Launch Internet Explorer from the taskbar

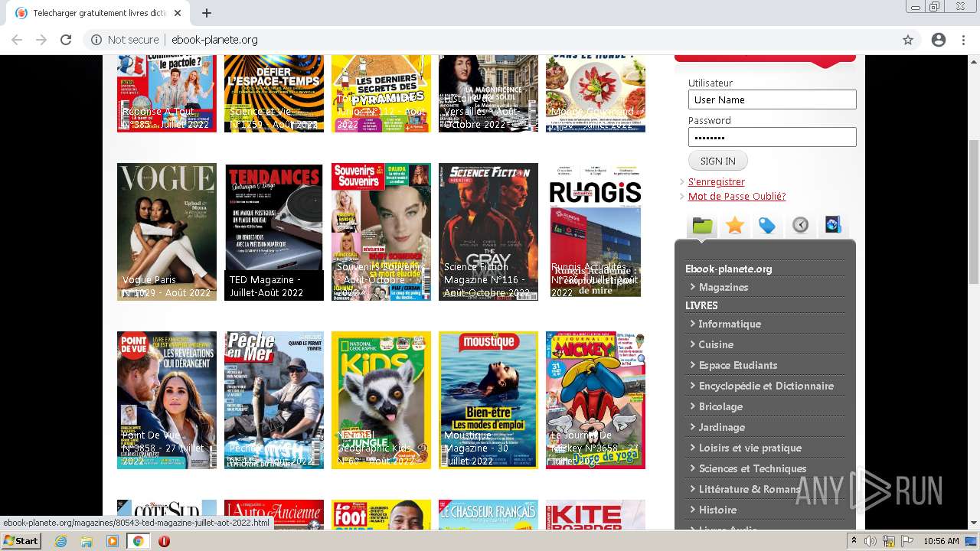pos(61,541)
